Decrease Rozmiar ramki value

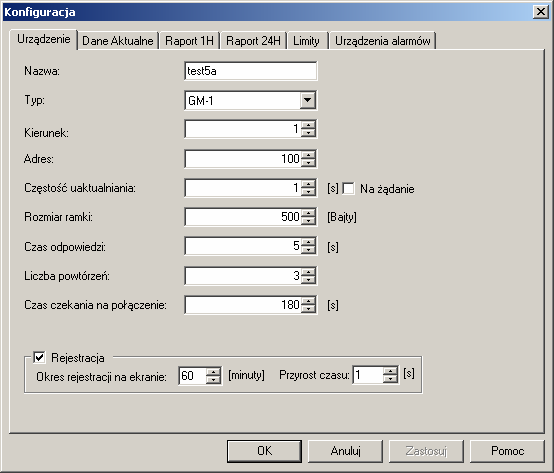(x=308, y=220)
